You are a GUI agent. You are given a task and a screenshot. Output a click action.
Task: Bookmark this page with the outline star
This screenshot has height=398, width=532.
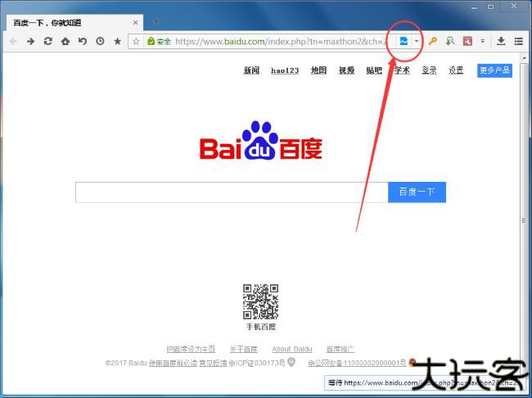click(136, 42)
